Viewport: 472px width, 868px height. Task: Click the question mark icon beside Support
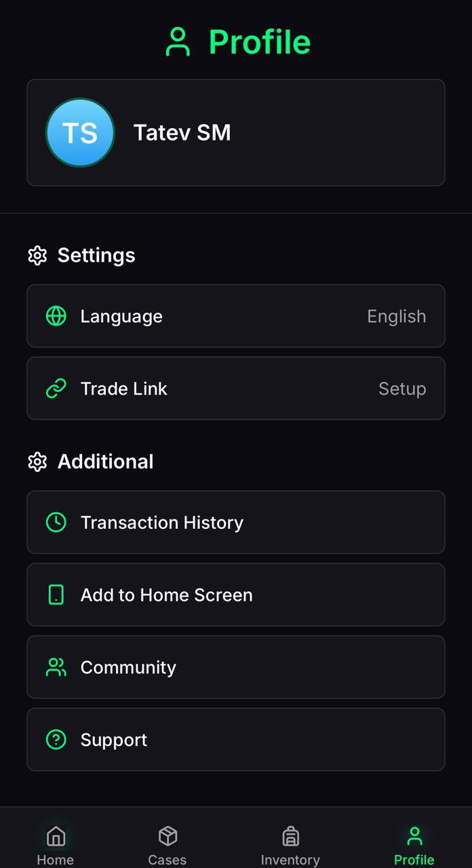(x=56, y=739)
